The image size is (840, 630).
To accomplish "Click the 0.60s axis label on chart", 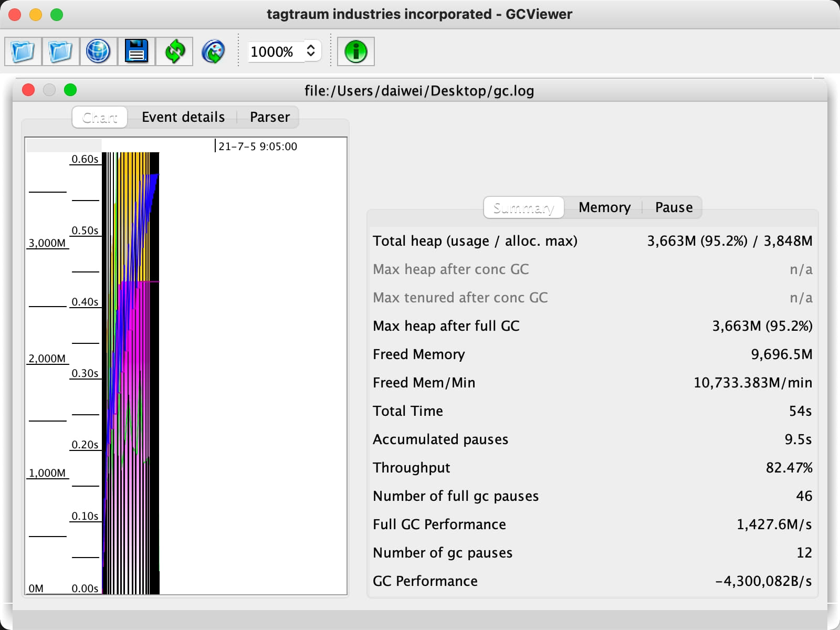I will [x=85, y=159].
